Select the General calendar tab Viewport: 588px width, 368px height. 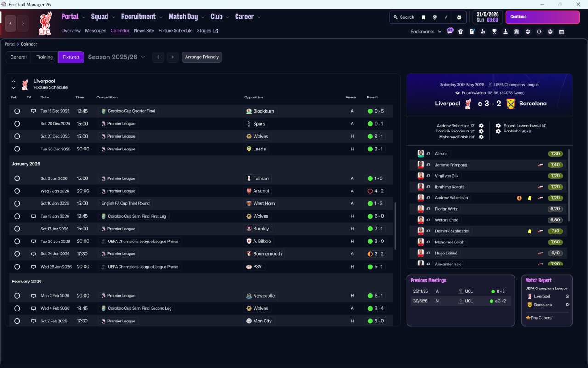coord(18,57)
